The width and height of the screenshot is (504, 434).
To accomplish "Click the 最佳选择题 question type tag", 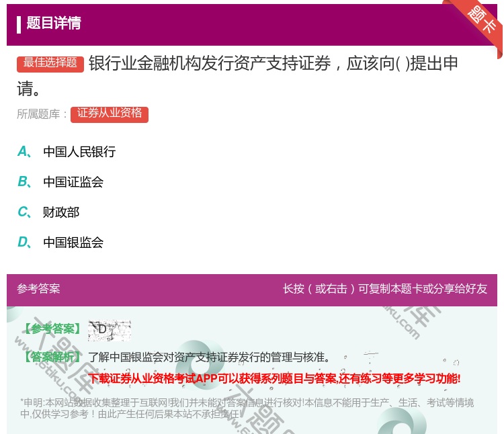I will coord(50,63).
